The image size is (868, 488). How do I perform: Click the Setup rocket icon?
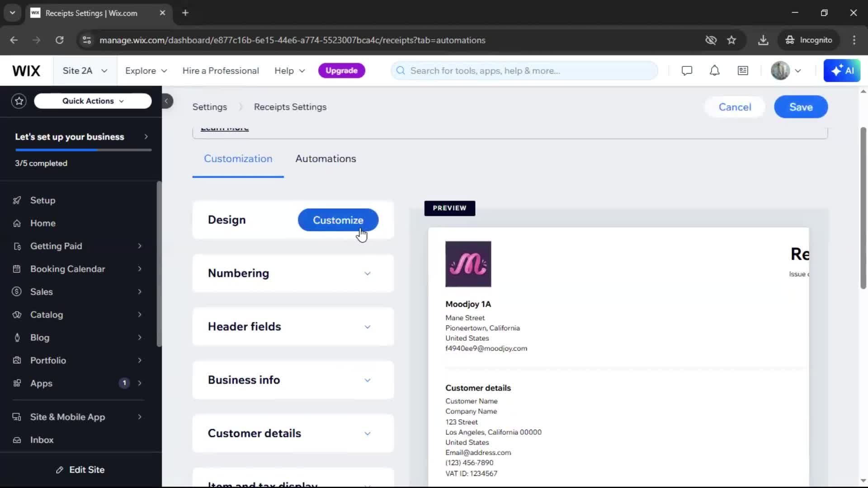[17, 200]
